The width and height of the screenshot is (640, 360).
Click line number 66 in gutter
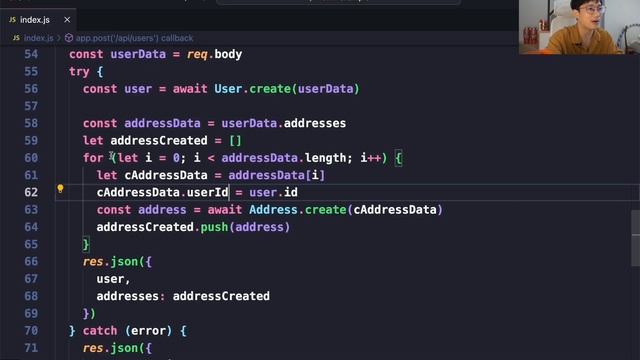tap(31, 262)
